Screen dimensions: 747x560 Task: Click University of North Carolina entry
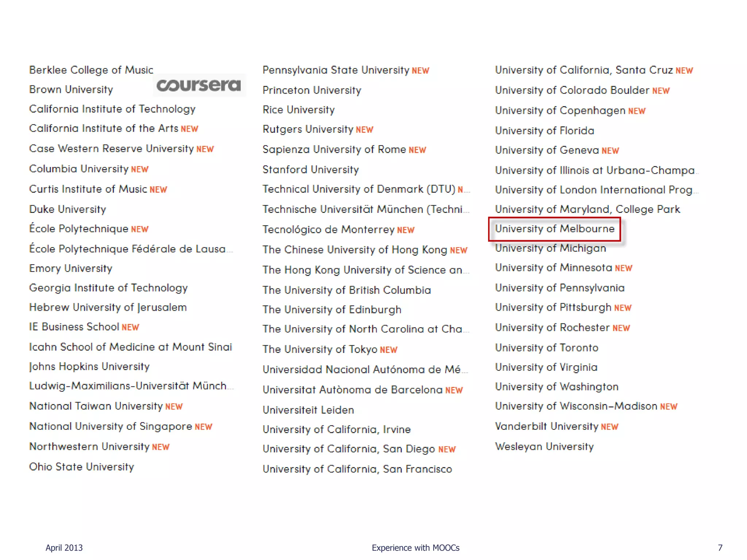[366, 329]
